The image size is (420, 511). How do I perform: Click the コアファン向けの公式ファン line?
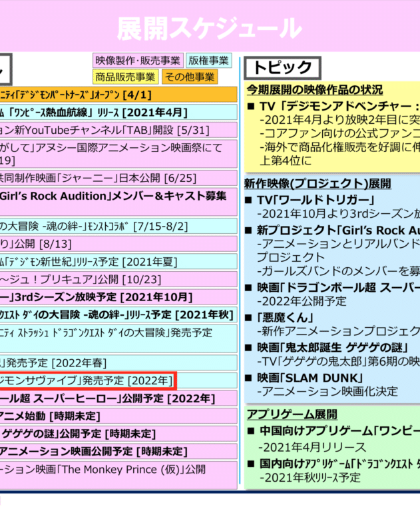(339, 134)
